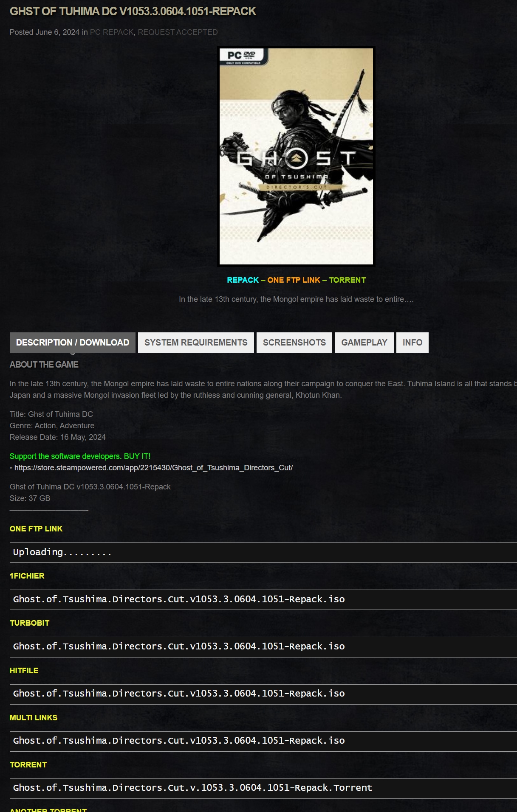
Task: Click the REPACK text below the cover
Action: 243,280
